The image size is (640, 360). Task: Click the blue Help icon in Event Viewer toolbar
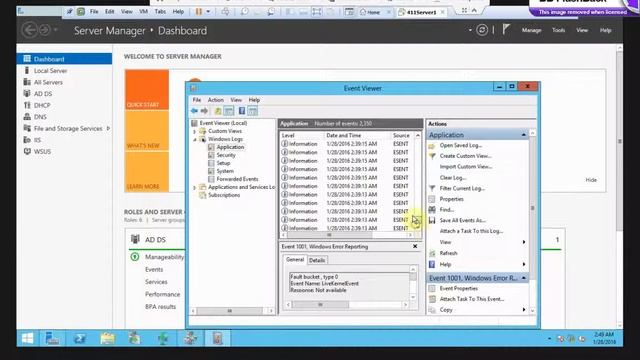242,111
